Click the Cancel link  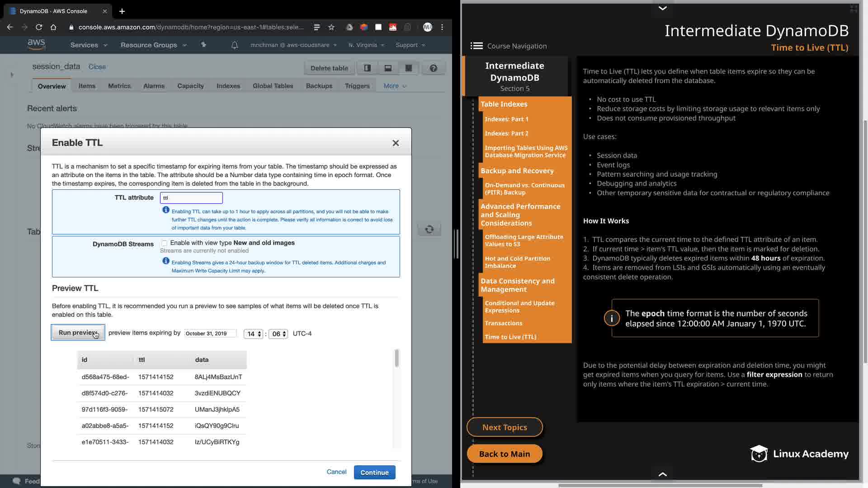pos(336,472)
